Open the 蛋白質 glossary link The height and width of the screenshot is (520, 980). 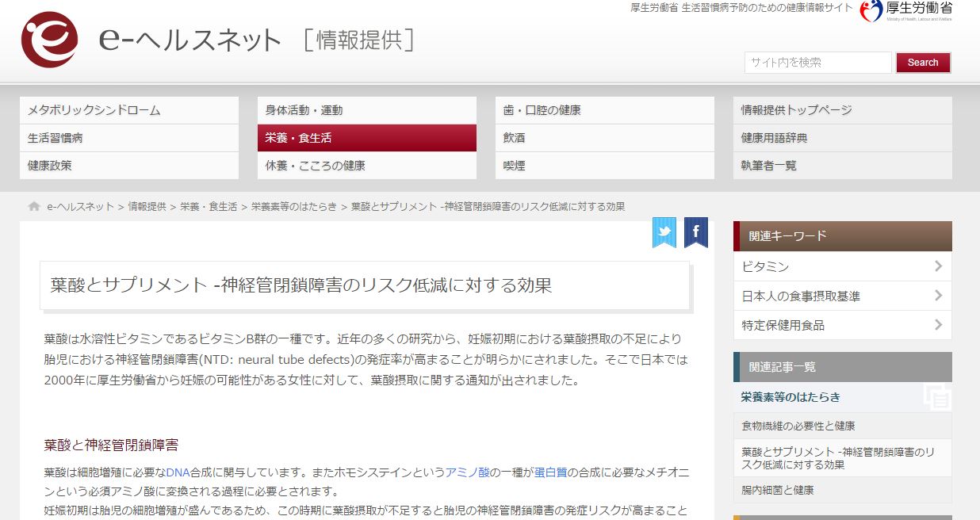[x=550, y=472]
